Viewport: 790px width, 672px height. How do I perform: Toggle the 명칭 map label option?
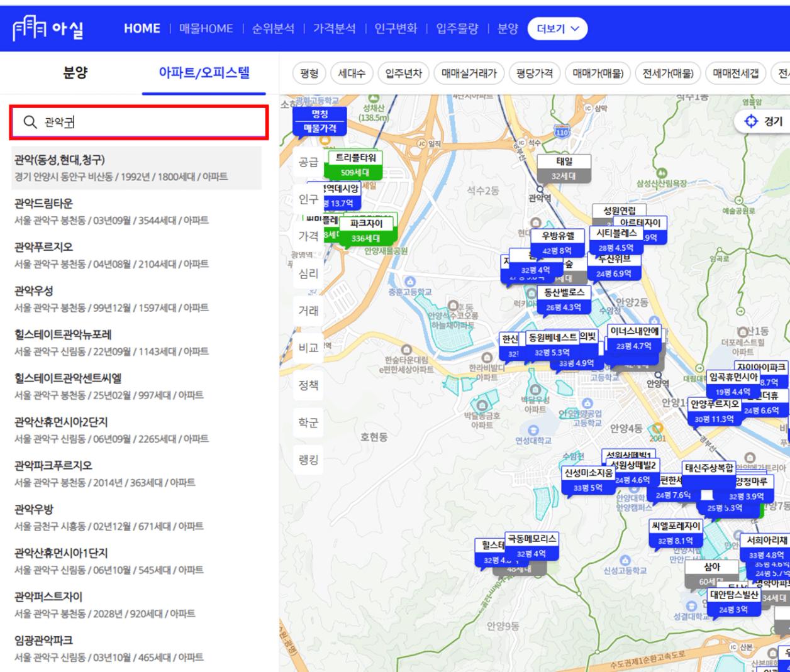[x=320, y=114]
